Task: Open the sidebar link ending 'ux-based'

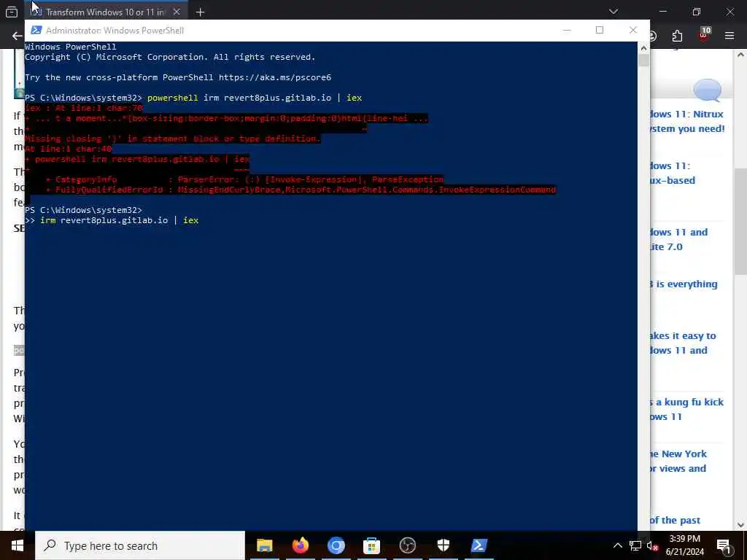Action: point(672,174)
